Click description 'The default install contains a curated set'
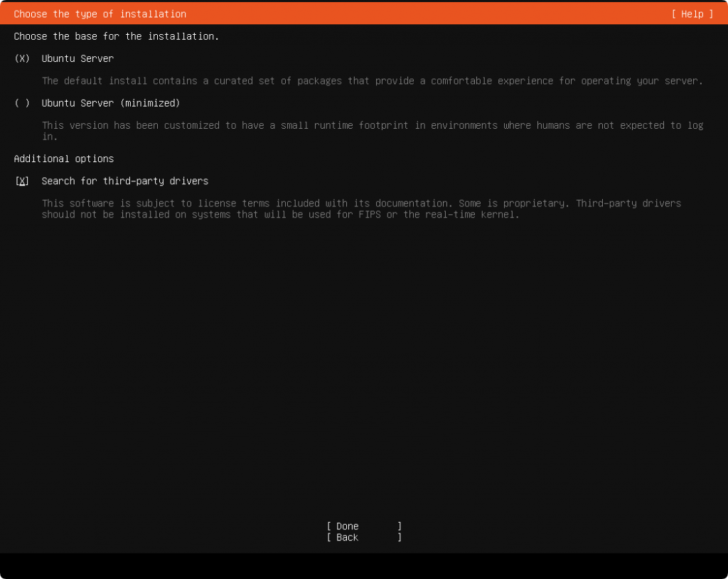This screenshot has width=728, height=579. coord(373,81)
